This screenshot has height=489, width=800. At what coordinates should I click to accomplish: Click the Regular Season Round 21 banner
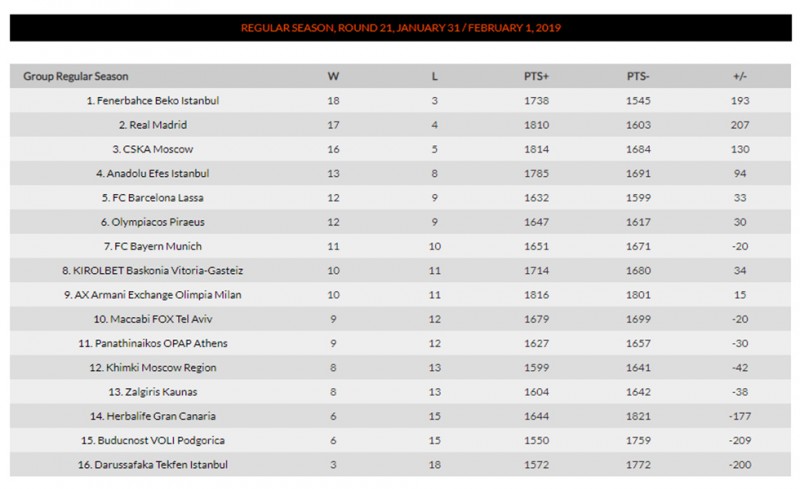[x=400, y=28]
